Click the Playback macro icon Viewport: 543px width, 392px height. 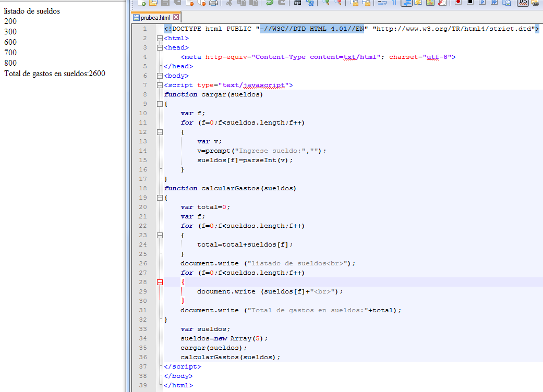coord(482,2)
